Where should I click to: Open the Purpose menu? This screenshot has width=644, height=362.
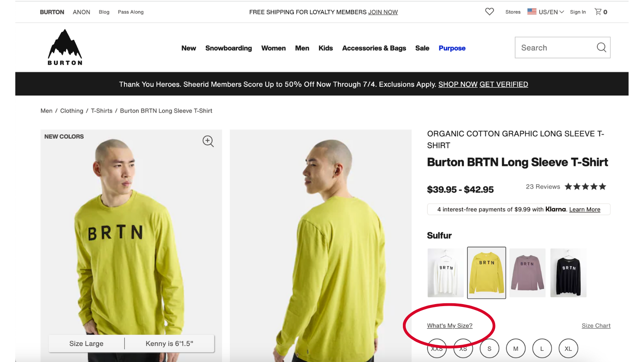click(x=452, y=48)
